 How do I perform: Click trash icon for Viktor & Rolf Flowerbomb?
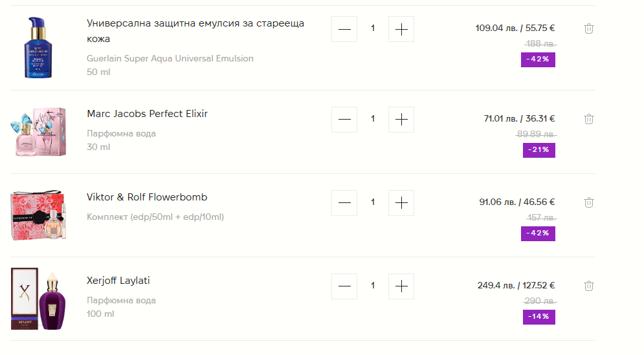(x=589, y=202)
